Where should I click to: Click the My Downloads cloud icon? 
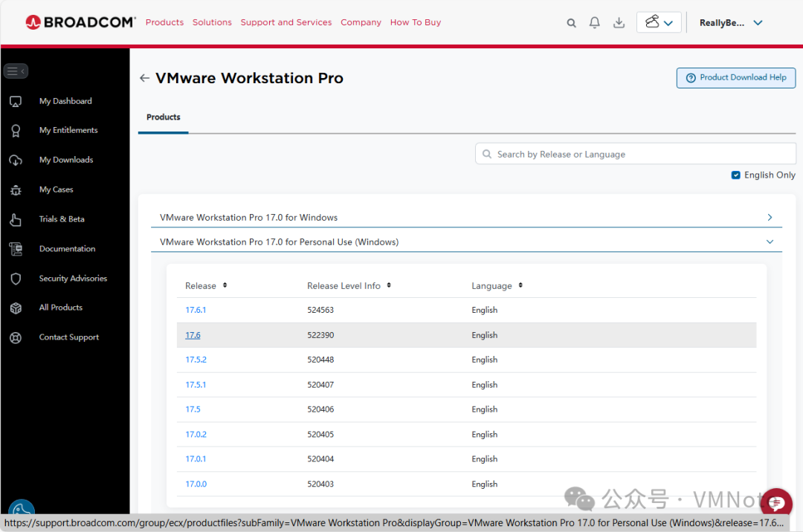tap(16, 160)
